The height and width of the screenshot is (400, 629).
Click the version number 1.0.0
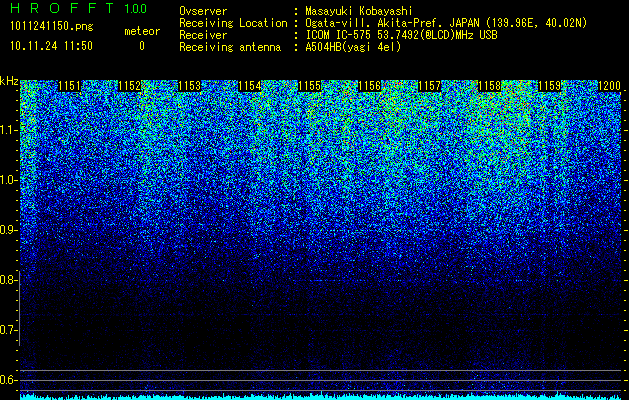[x=136, y=9]
